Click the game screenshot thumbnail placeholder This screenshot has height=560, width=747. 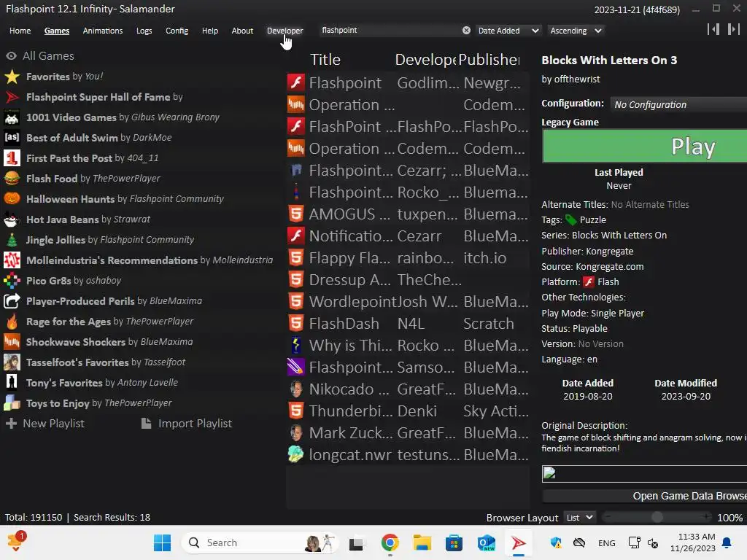pos(645,474)
